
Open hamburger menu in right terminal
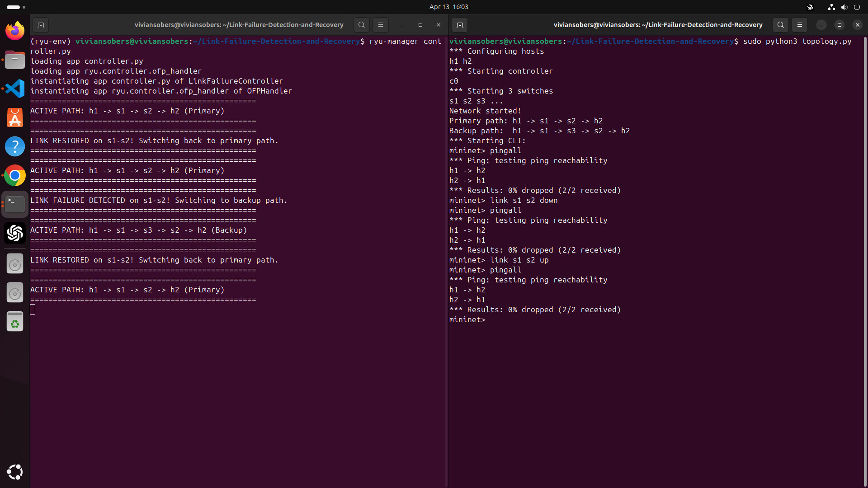[800, 25]
